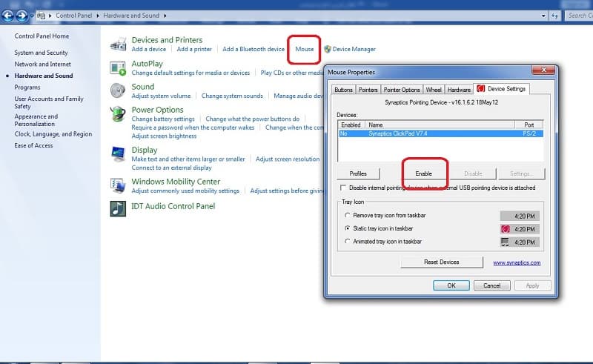The width and height of the screenshot is (593, 364).
Task: Open Ease of Access category
Action: (x=33, y=146)
